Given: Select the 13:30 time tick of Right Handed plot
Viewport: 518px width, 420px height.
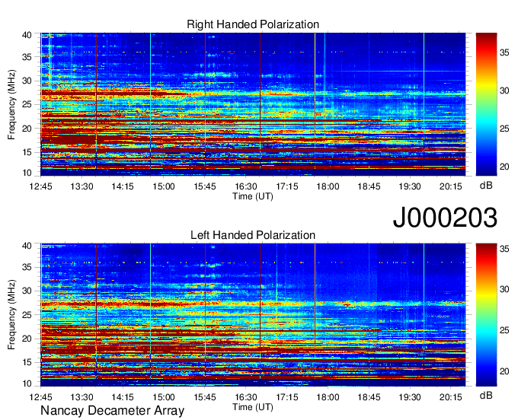Looking at the screenshot, I should click(82, 186).
